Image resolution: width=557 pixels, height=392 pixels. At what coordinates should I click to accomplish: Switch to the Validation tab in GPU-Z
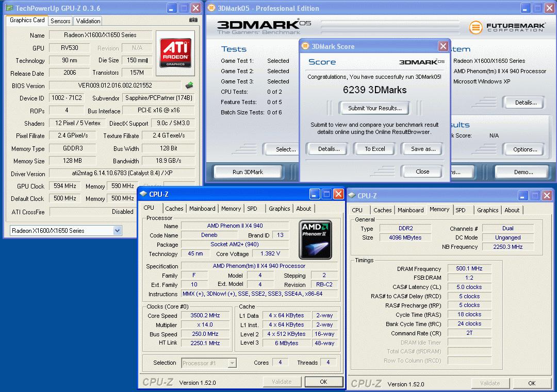88,21
